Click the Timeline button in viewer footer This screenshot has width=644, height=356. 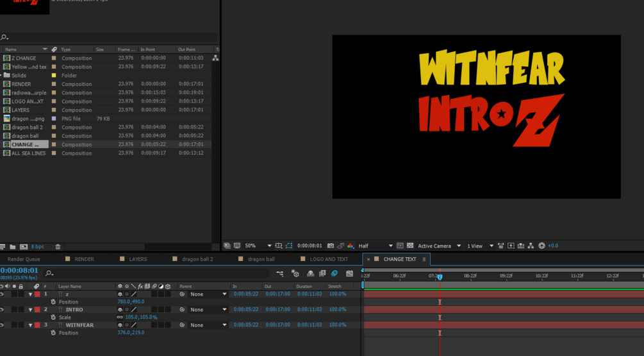pyautogui.click(x=521, y=246)
